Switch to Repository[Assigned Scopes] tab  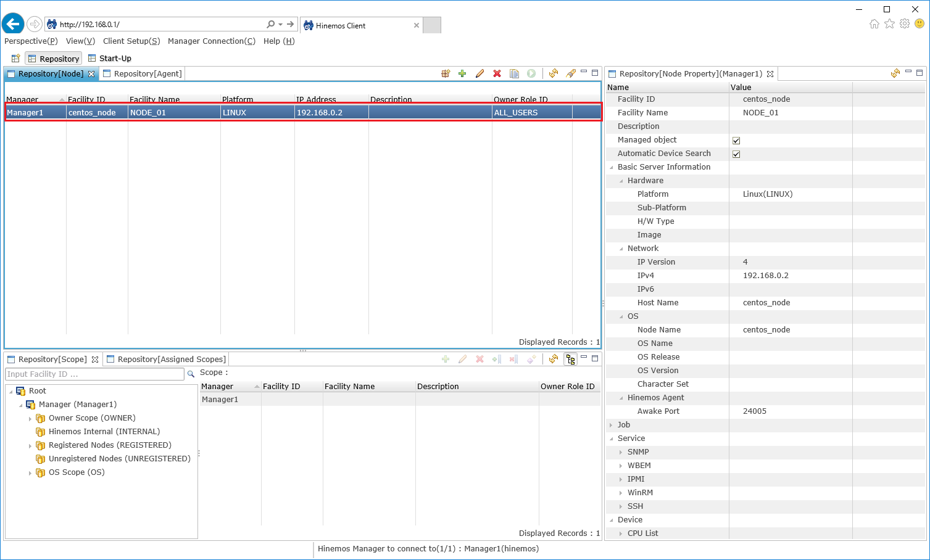167,359
